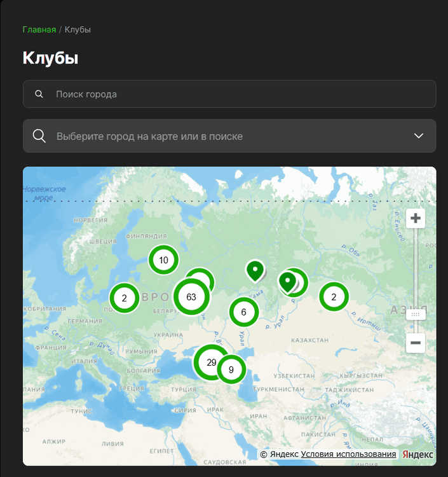Zoom out the map with minus button
The width and height of the screenshot is (448, 477).
coord(416,343)
